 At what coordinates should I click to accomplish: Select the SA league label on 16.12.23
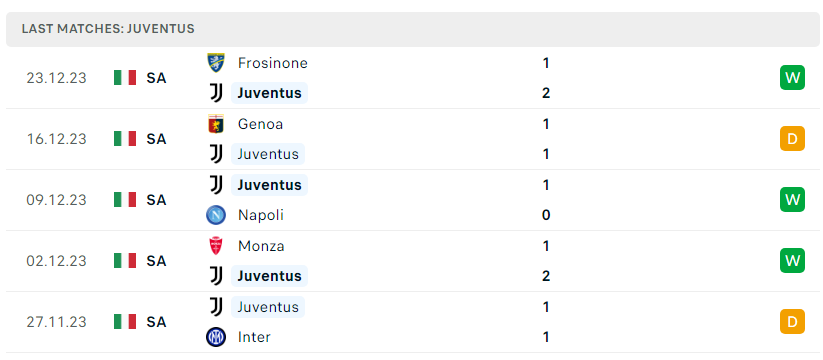pos(156,139)
